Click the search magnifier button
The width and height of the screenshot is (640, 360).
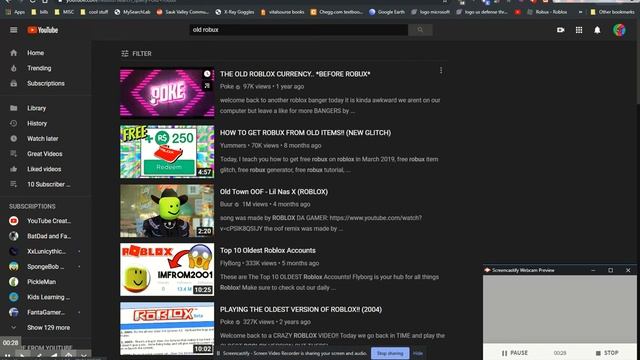pos(420,30)
